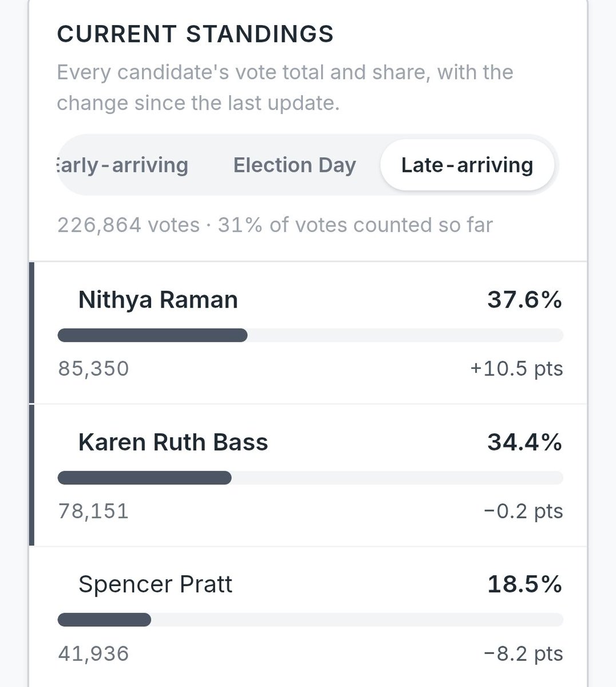The height and width of the screenshot is (687, 616).
Task: Click the 85,350 vote total
Action: tap(93, 369)
